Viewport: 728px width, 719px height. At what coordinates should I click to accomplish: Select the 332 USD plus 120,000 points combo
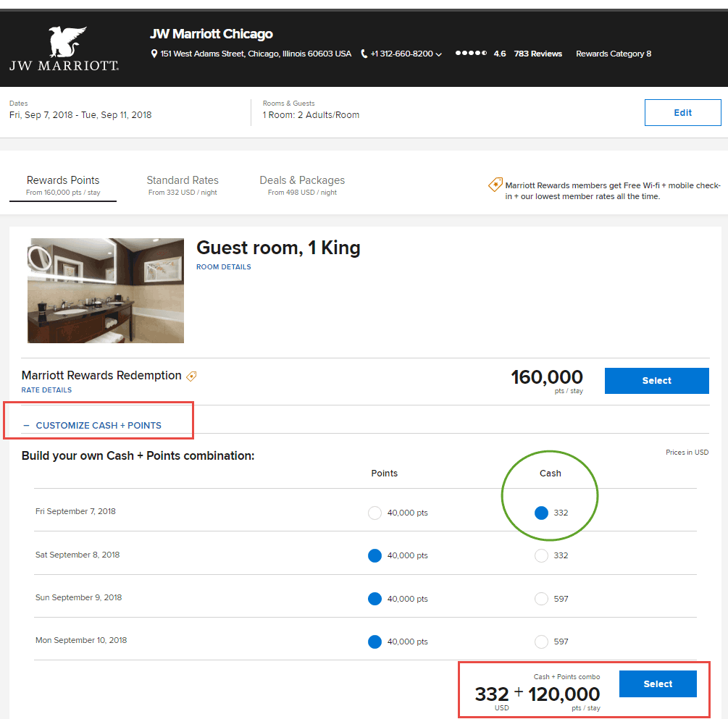657,683
